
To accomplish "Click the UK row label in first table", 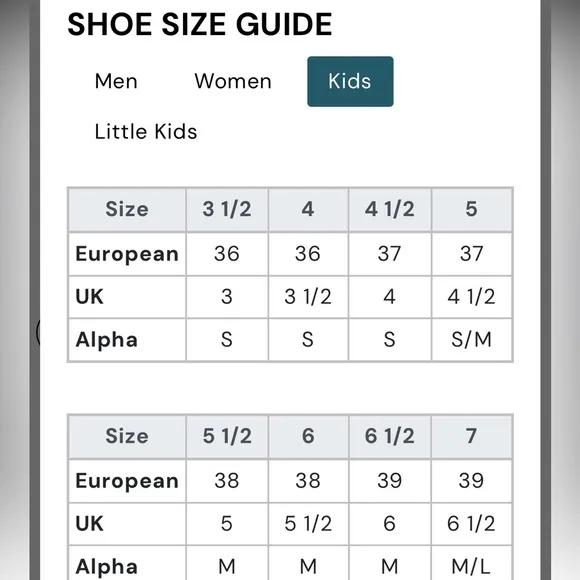I will (127, 297).
